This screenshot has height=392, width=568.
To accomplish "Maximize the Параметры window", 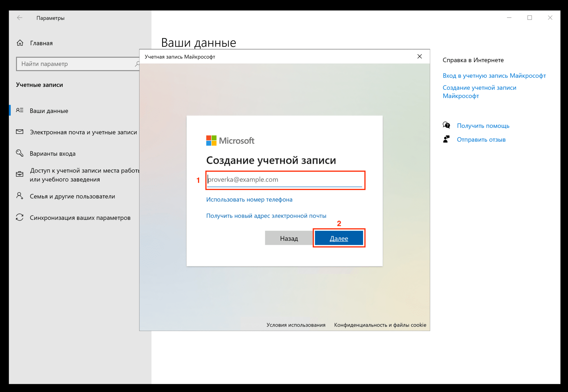I will (x=529, y=18).
